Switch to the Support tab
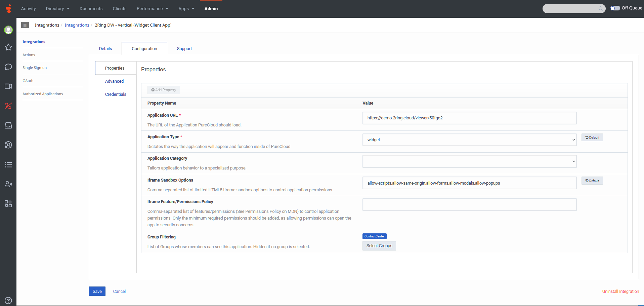644x306 pixels. (x=184, y=48)
